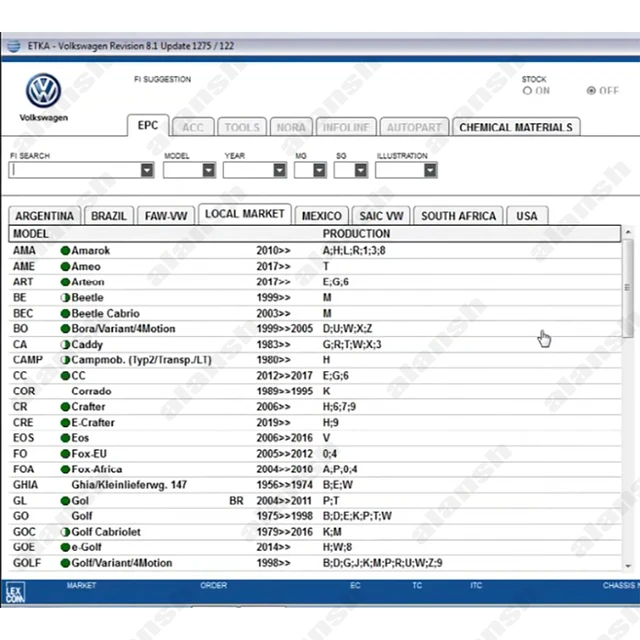This screenshot has height=640, width=640.
Task: Click the MARKET field in status bar
Action: point(81,585)
